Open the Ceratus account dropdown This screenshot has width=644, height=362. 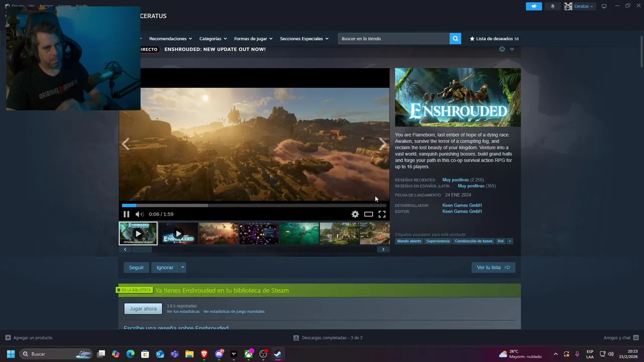click(584, 7)
